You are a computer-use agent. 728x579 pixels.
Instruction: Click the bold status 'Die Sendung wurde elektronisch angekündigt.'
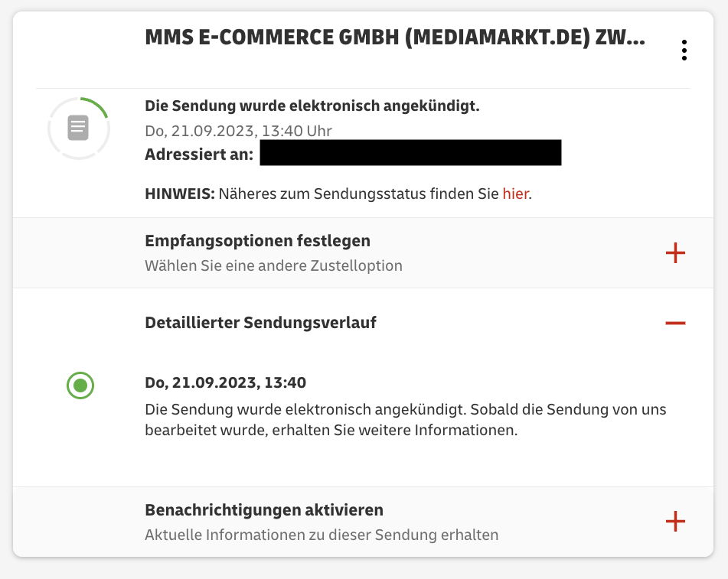click(x=312, y=106)
